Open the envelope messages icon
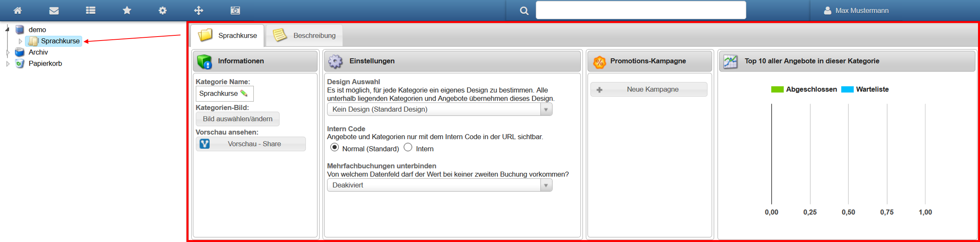 pyautogui.click(x=54, y=10)
